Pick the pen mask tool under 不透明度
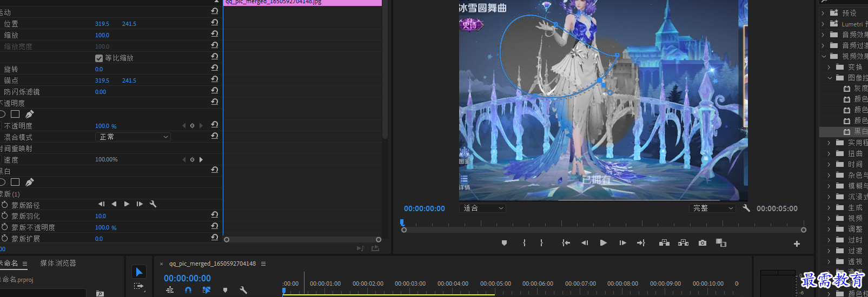This screenshot has width=868, height=297. pos(30,114)
